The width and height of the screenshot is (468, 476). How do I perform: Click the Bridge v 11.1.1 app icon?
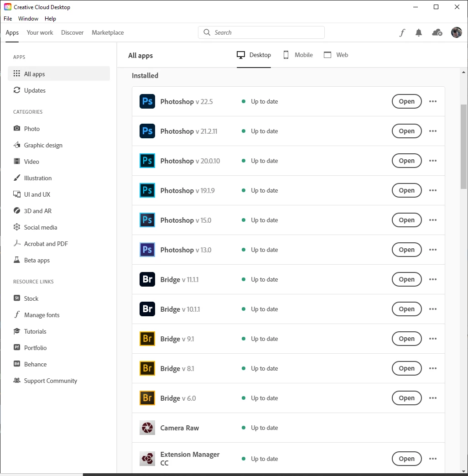(x=147, y=279)
